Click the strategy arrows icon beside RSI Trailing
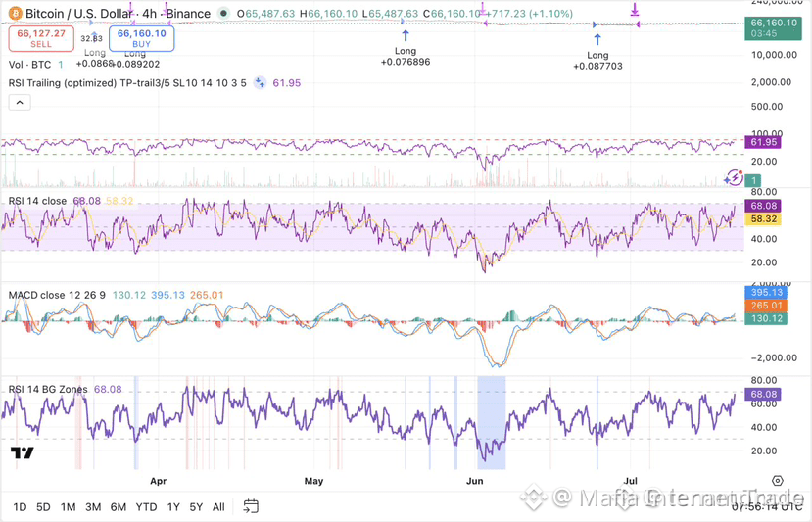This screenshot has height=522, width=812. pos(260,83)
